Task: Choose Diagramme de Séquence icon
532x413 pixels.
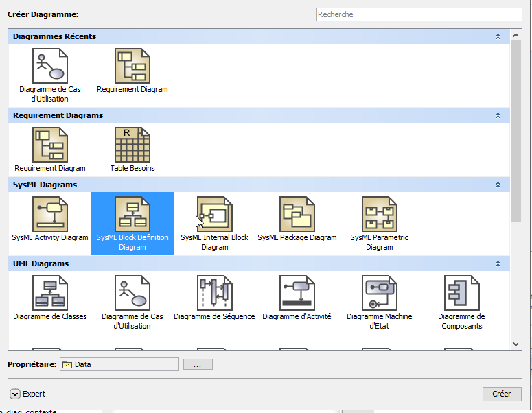Action: (215, 293)
